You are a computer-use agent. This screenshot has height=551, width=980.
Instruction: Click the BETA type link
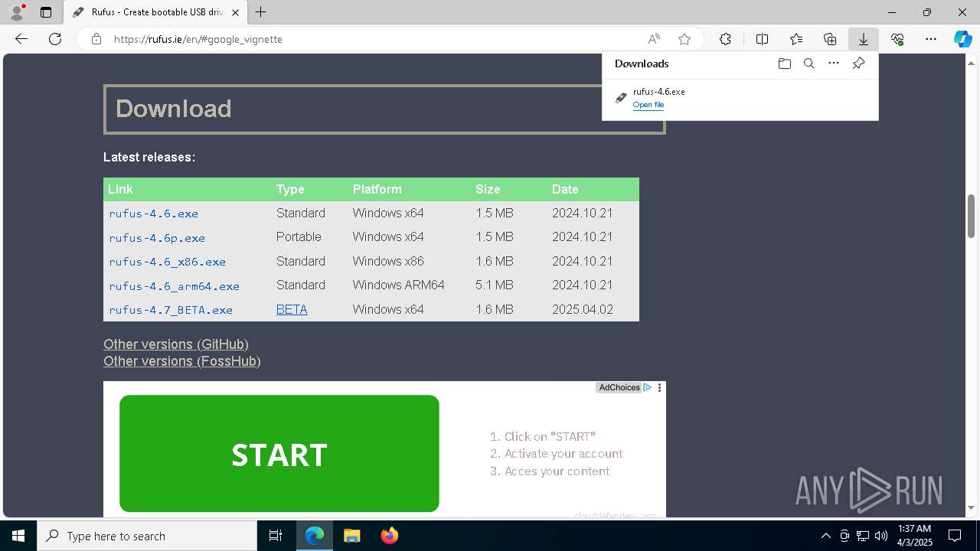pos(292,310)
